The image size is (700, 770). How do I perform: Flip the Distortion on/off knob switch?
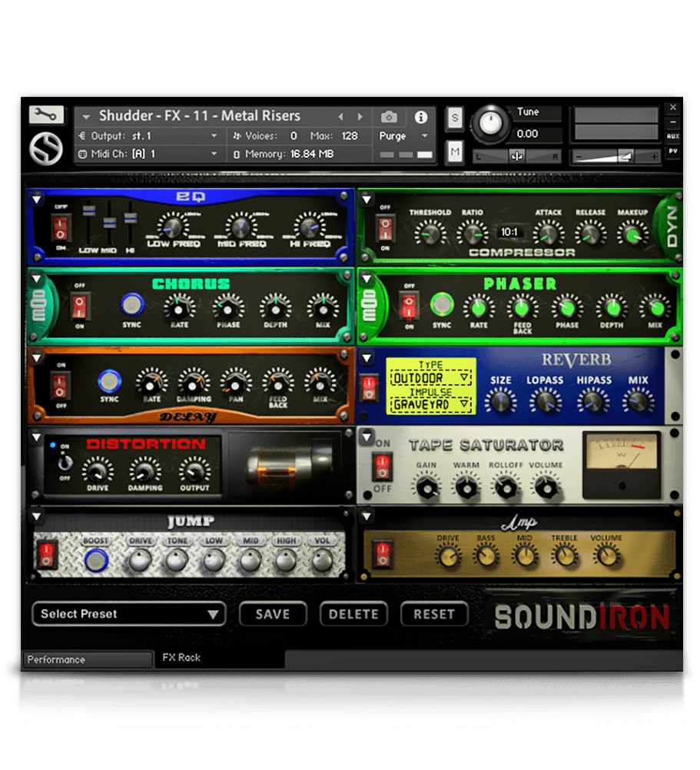(x=65, y=462)
